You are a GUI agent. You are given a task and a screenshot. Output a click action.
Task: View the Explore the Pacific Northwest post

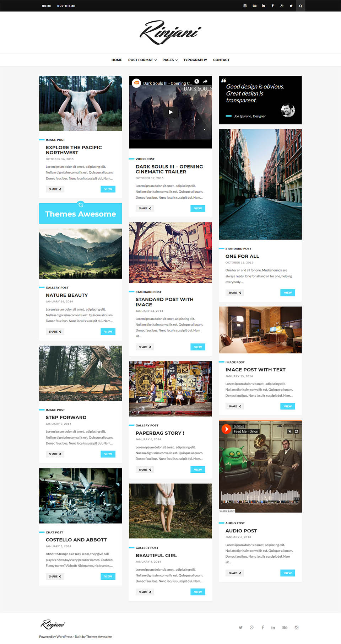point(108,189)
